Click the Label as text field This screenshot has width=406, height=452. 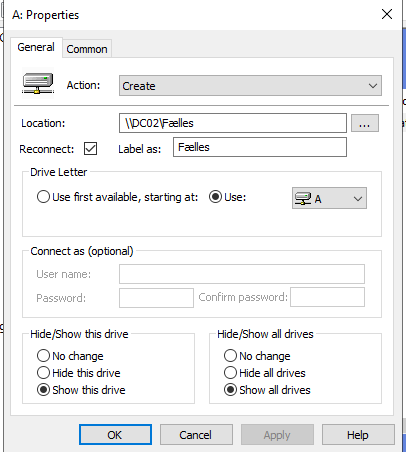[x=260, y=147]
